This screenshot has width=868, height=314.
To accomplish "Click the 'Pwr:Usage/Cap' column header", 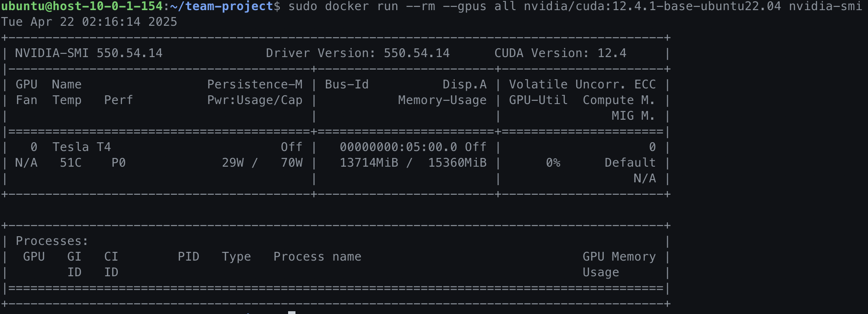I will point(255,100).
